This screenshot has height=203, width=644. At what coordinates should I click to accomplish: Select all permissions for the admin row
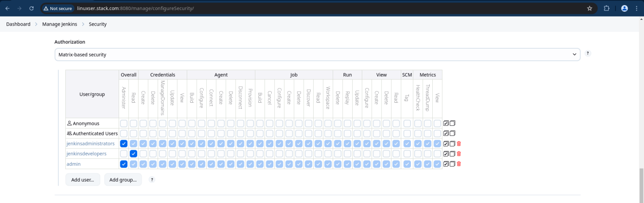pos(446,164)
